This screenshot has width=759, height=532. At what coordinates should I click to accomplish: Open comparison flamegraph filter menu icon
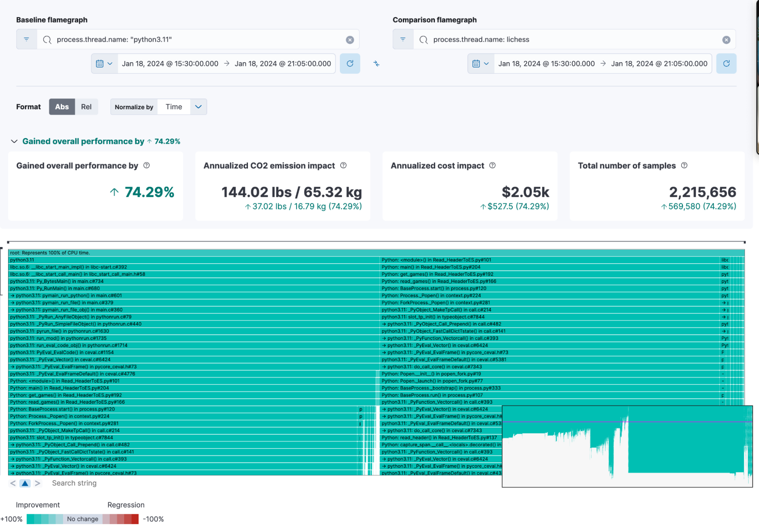pos(403,39)
